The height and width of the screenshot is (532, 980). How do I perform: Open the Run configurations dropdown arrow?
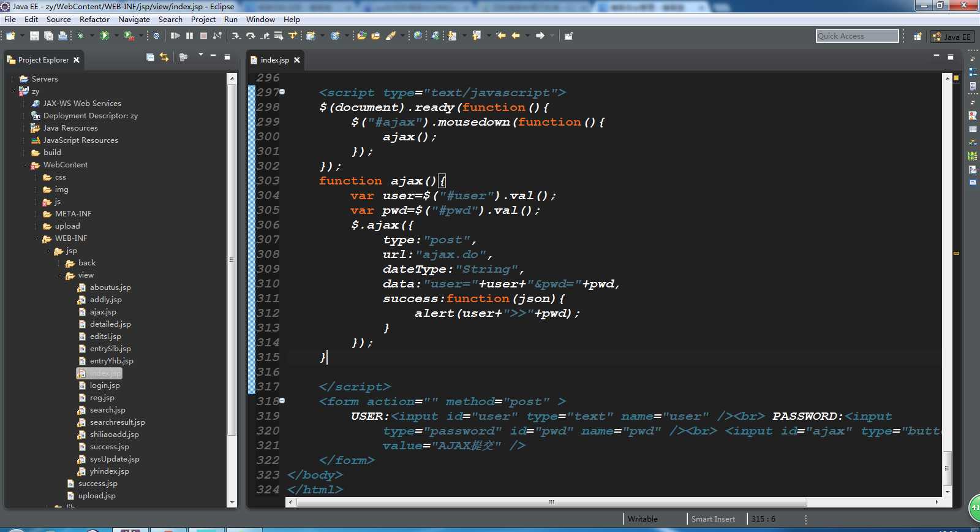(x=116, y=36)
